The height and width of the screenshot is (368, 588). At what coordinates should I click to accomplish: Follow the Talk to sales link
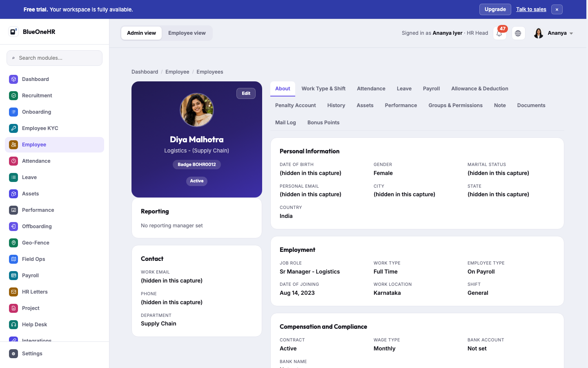tap(531, 9)
